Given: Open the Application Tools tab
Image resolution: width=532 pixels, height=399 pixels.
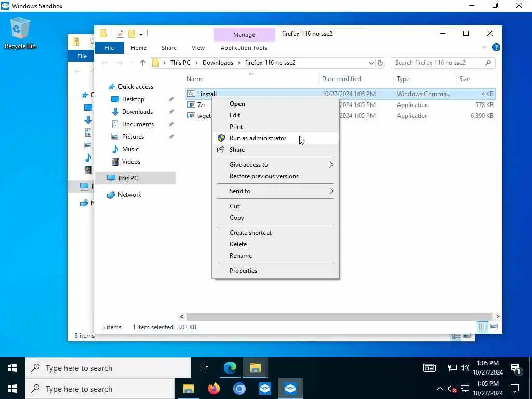Looking at the screenshot, I should coord(244,48).
